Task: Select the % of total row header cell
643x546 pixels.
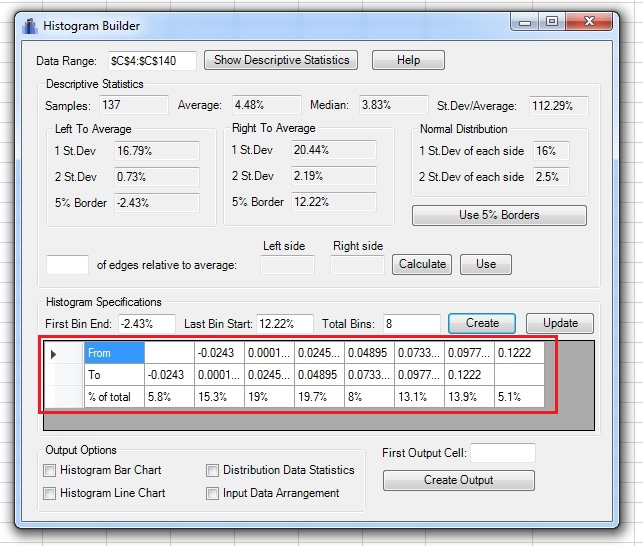Action: pos(114,397)
